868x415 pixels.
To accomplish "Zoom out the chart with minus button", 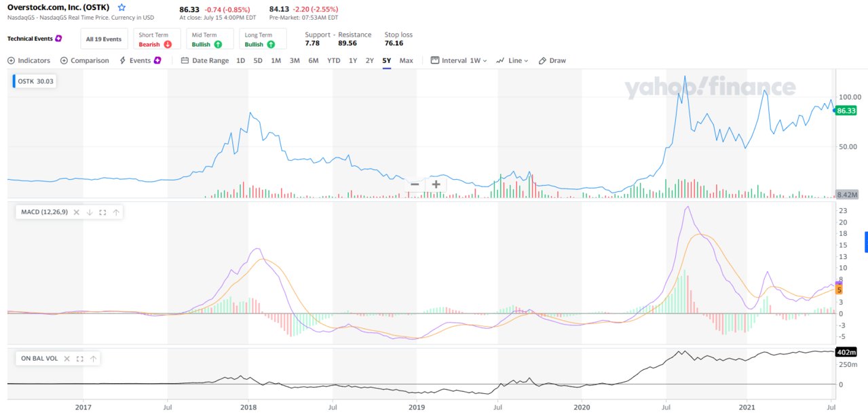I will 415,184.
